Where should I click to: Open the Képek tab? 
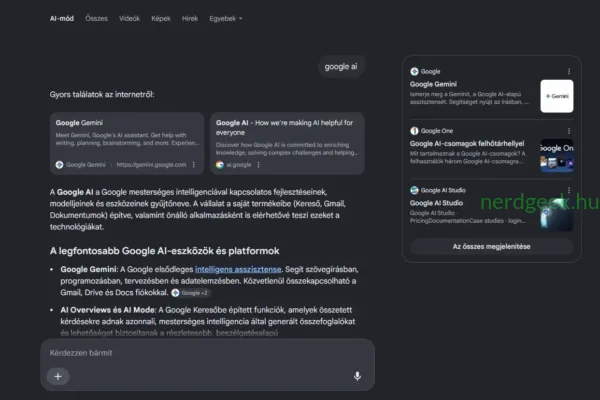pyautogui.click(x=161, y=18)
